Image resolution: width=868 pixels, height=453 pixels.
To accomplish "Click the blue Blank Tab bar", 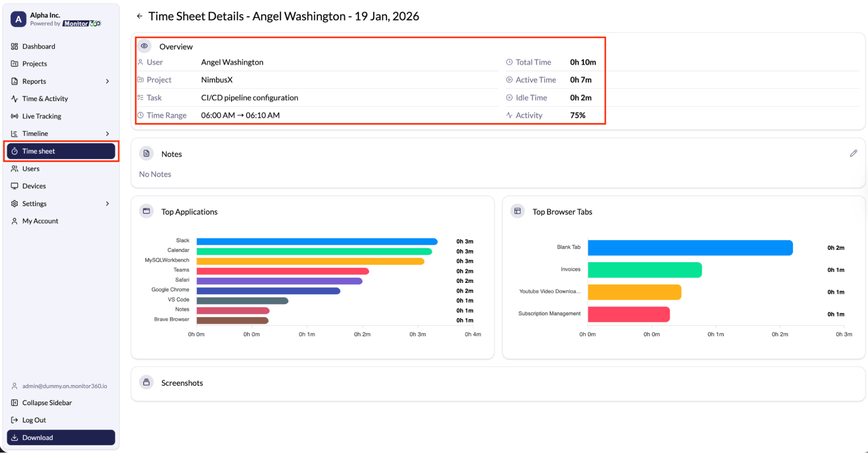I will click(690, 248).
